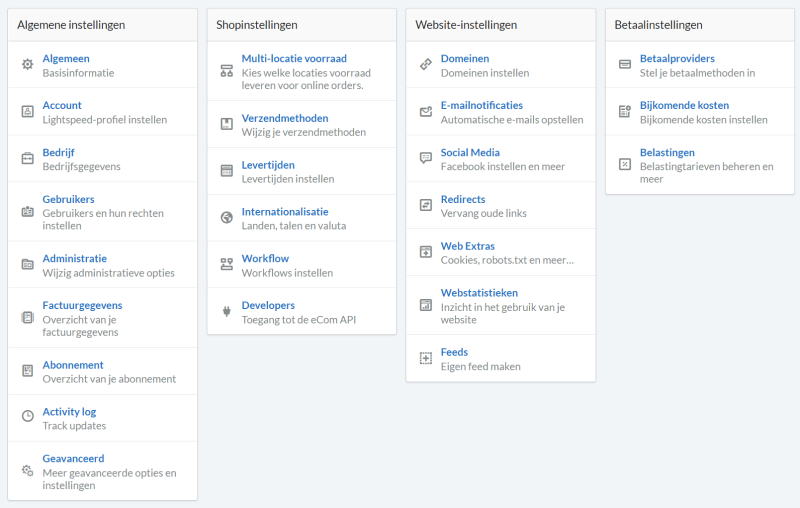
Task: Open the Abonnement link
Action: [73, 365]
